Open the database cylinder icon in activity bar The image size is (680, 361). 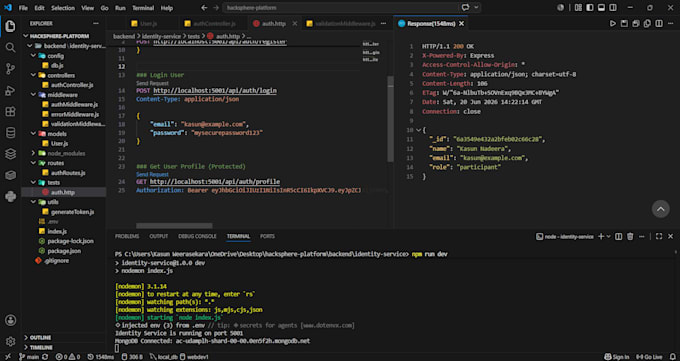tap(10, 133)
